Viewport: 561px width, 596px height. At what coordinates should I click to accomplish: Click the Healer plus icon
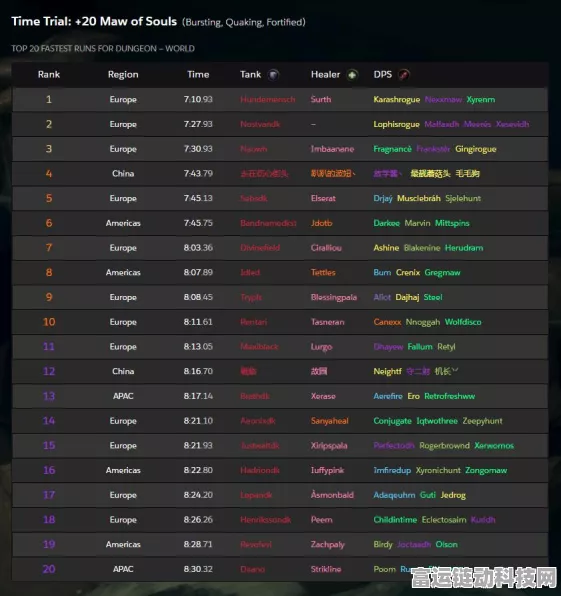[352, 75]
